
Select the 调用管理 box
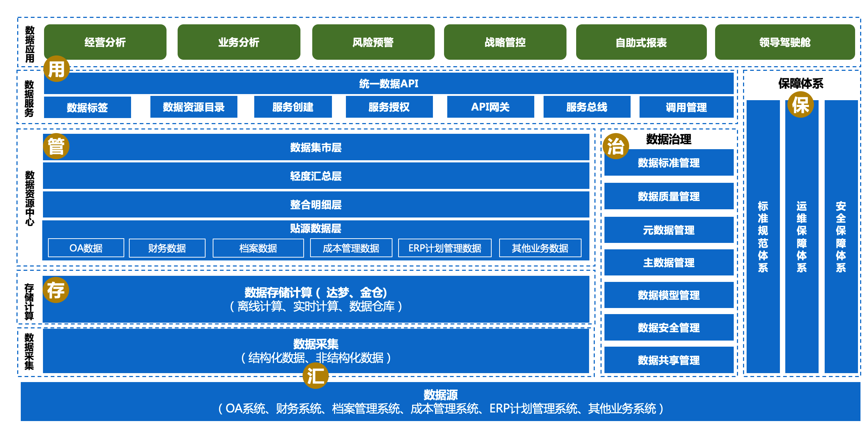coord(686,107)
